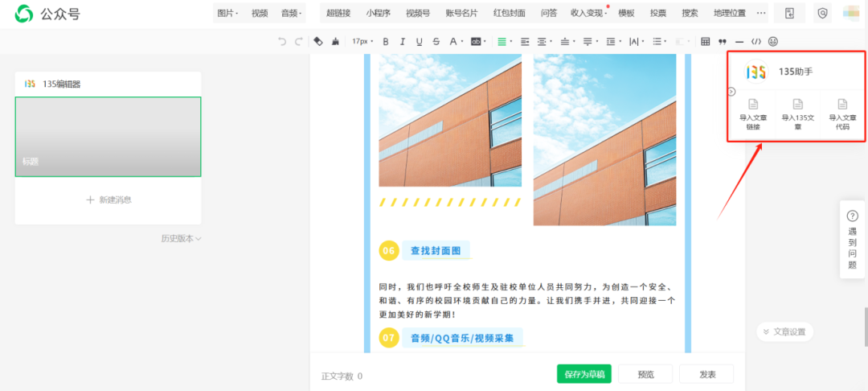Open the 收入变现 dropdown menu
This screenshot has height=391, width=868.
point(590,14)
